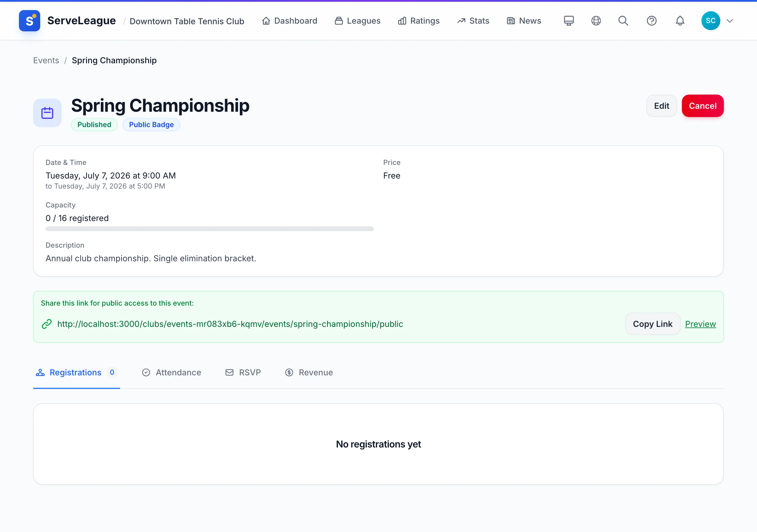757x532 pixels.
Task: Open Stats in top navigation
Action: coord(473,21)
